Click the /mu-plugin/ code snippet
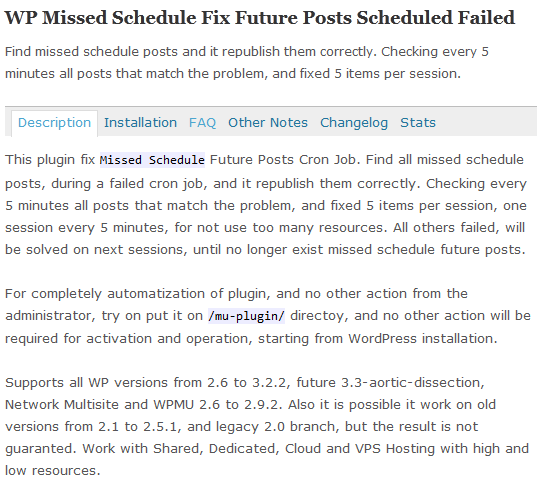 (246, 316)
